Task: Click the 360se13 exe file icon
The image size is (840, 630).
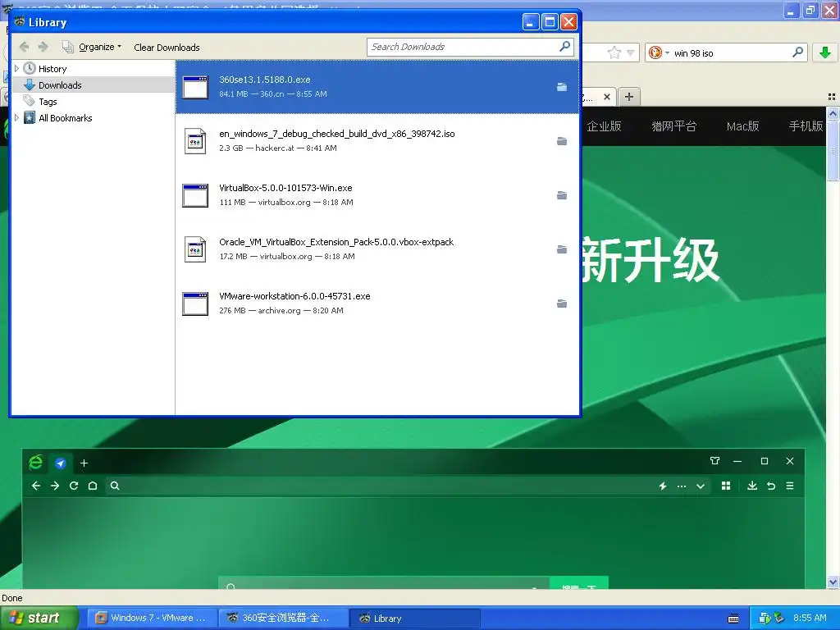Action: click(x=195, y=87)
